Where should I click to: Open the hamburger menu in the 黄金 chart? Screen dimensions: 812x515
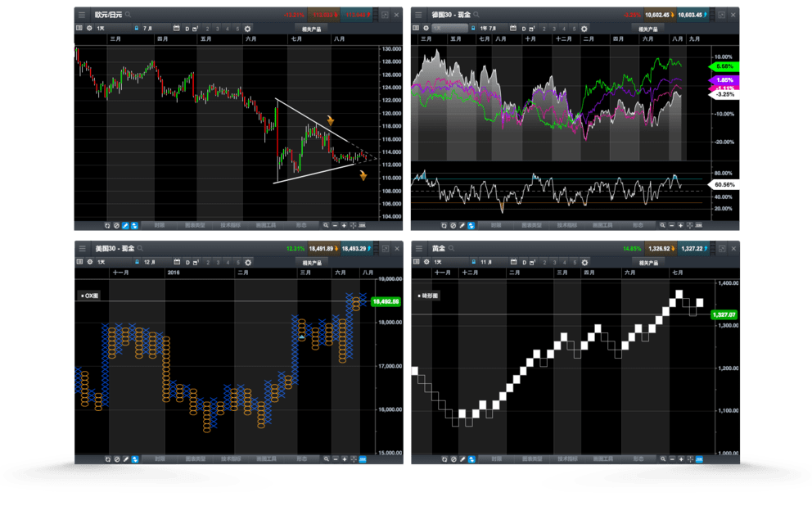tap(419, 248)
